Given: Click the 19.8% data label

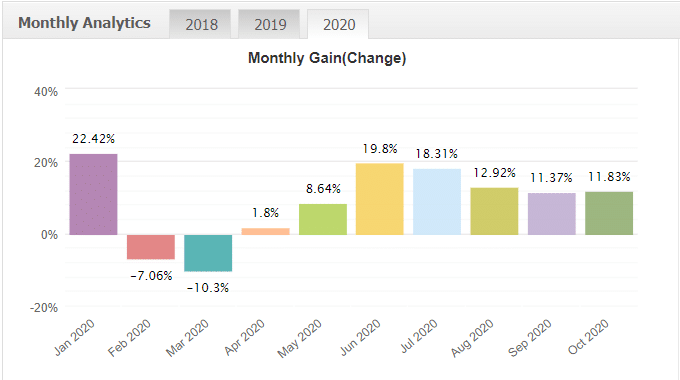Looking at the screenshot, I should click(x=380, y=149).
